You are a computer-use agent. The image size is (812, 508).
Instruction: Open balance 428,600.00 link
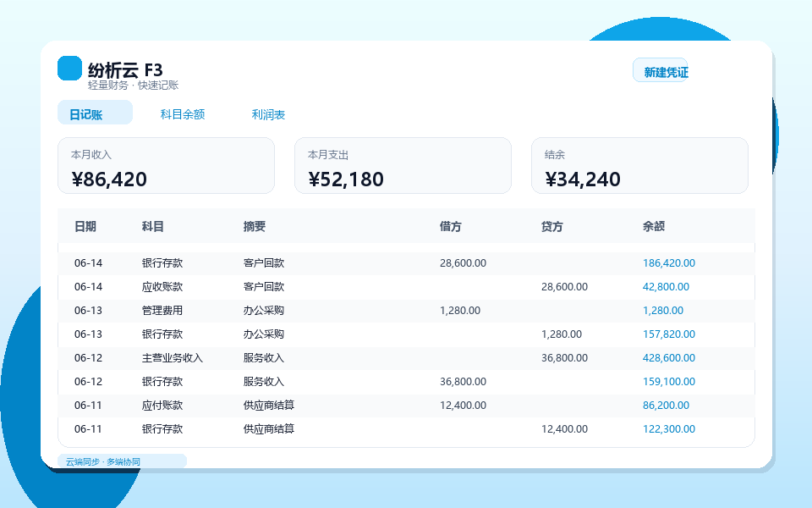[x=668, y=358]
